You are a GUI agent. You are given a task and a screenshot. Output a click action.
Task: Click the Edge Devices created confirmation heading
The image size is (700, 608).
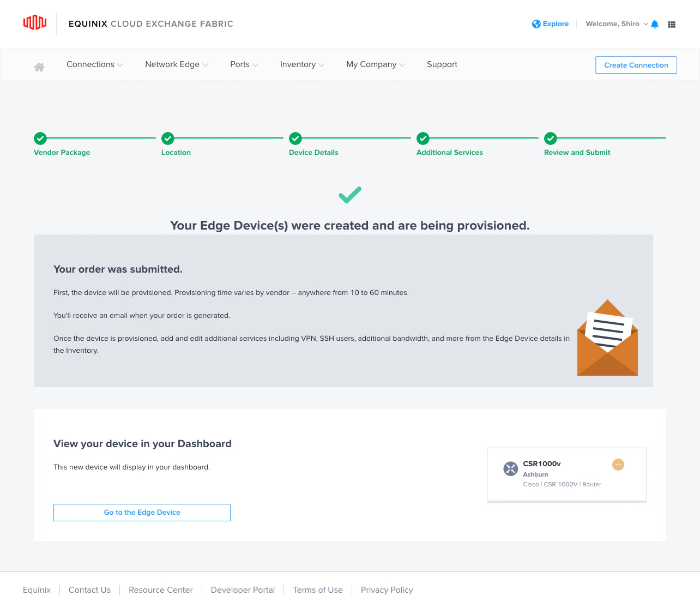(x=350, y=226)
